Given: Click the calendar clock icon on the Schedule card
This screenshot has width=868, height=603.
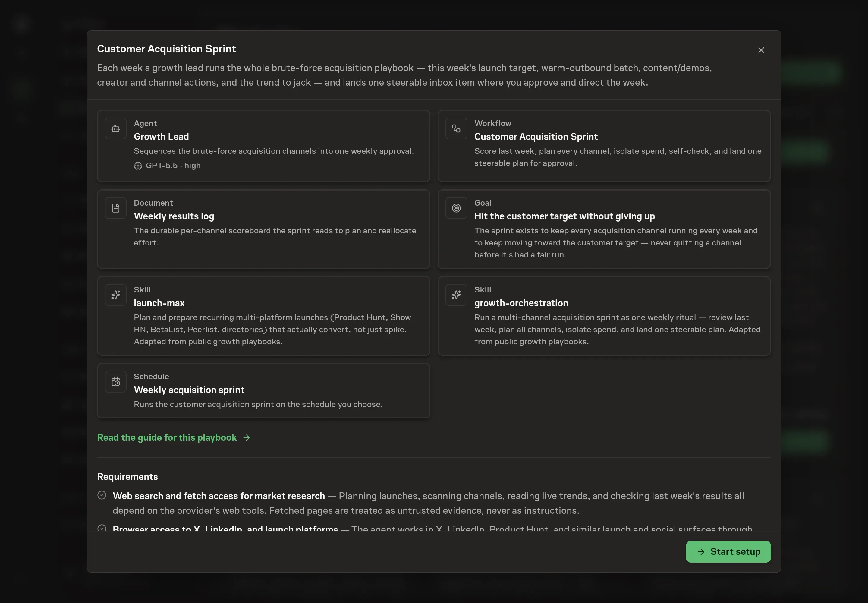Looking at the screenshot, I should 115,382.
